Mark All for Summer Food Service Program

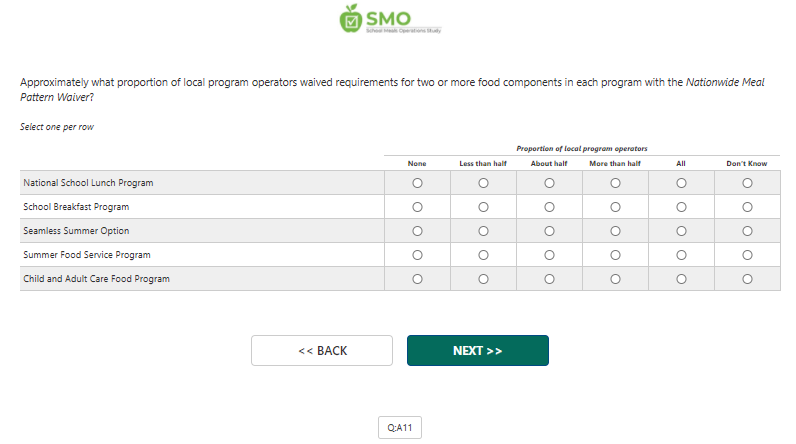[681, 255]
